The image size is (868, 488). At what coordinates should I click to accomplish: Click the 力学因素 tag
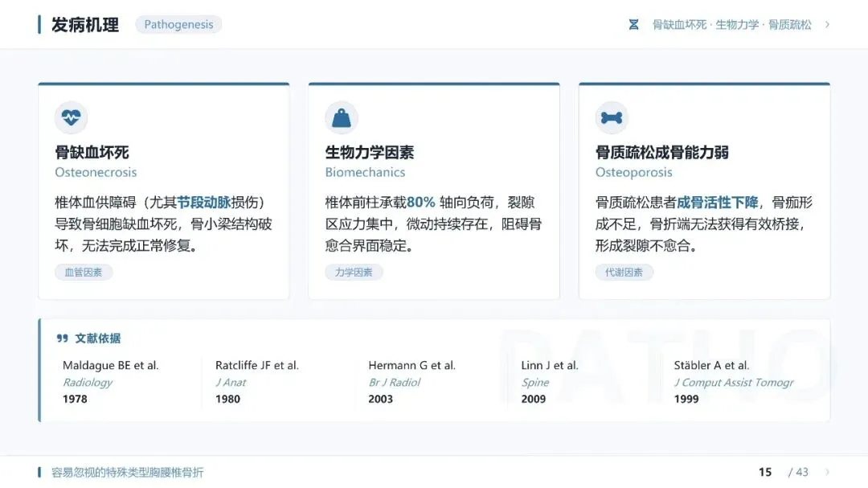353,272
